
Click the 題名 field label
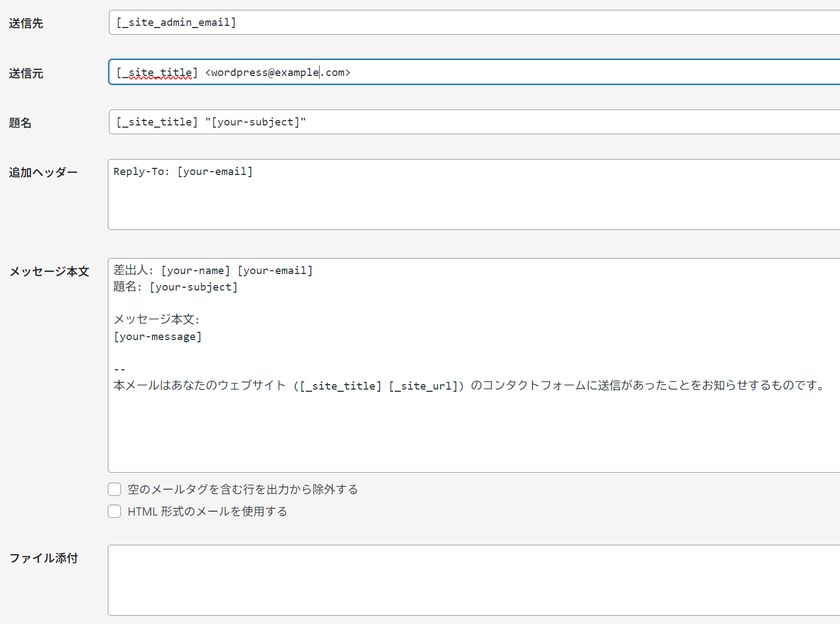(20, 123)
